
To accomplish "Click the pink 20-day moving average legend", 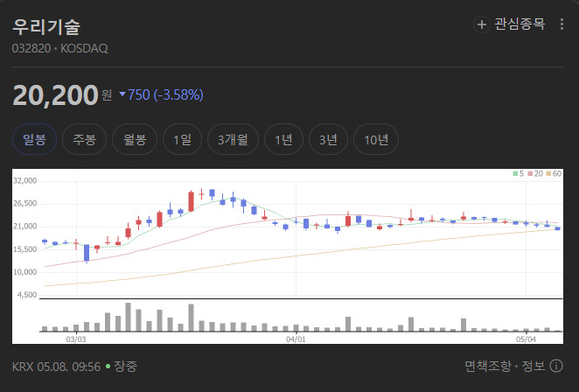I will click(x=535, y=173).
